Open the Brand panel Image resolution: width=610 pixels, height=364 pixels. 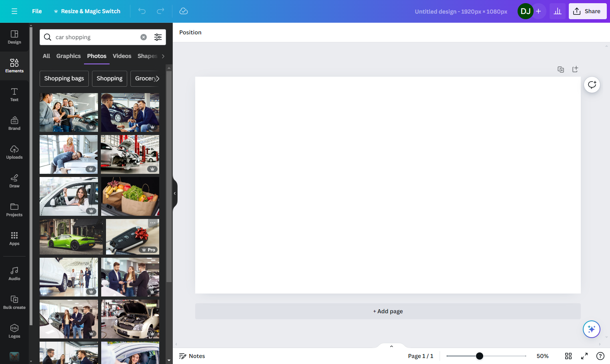point(14,123)
